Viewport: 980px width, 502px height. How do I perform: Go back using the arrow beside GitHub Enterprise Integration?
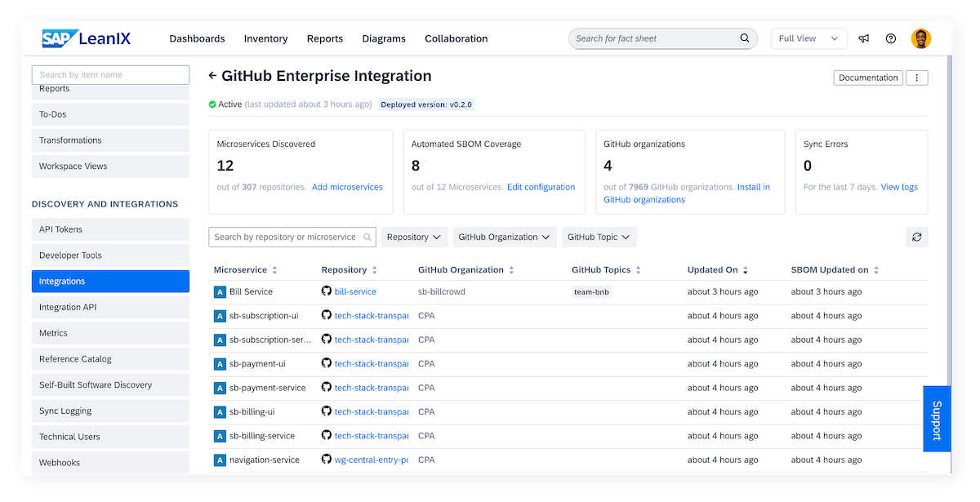pos(214,76)
